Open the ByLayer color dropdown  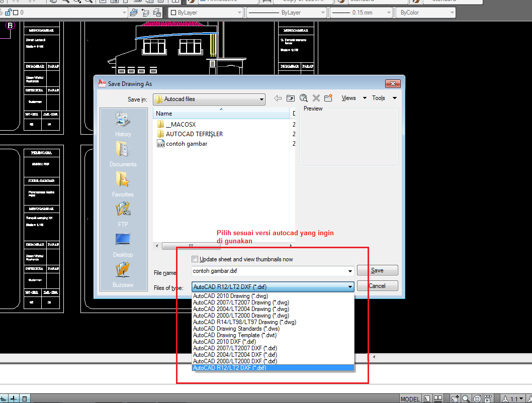point(239,13)
